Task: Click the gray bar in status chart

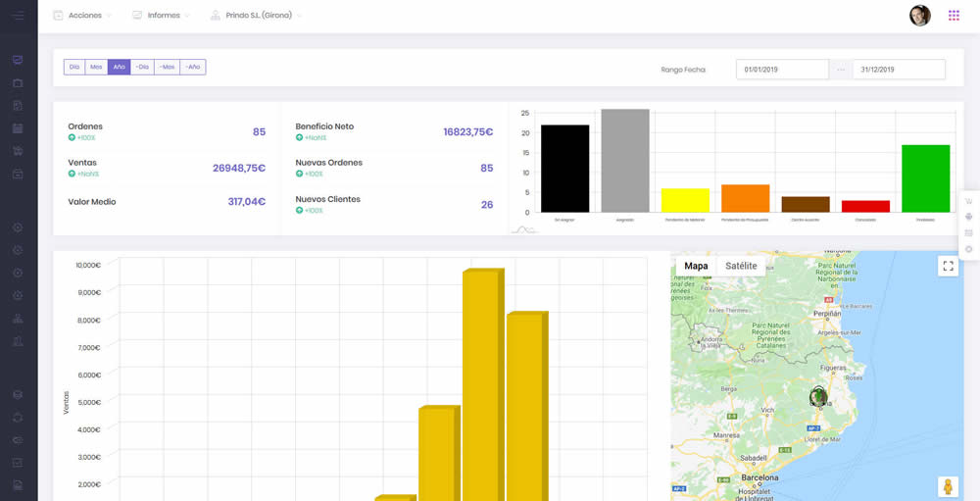Action: tap(625, 161)
